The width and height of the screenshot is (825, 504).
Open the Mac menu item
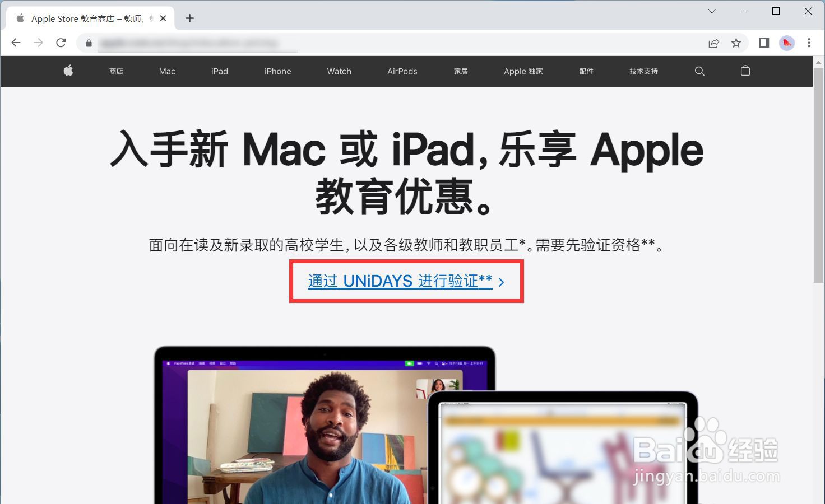point(167,71)
